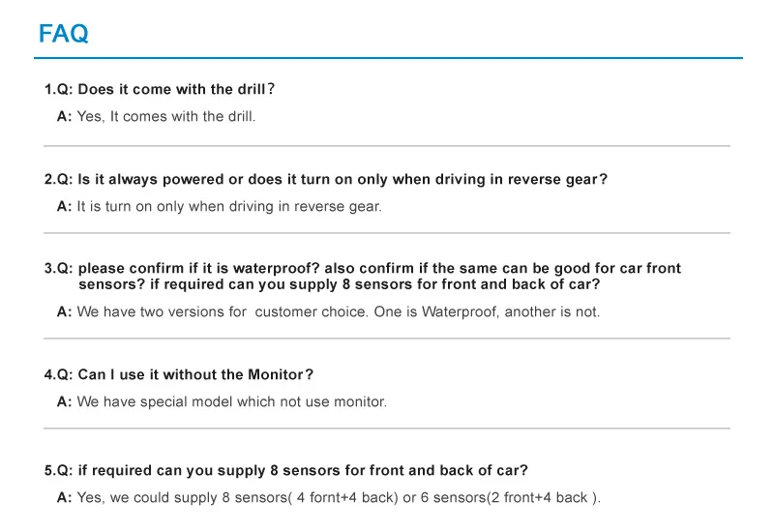The height and width of the screenshot is (532, 774).
Task: Click the answer "Yes, we could supply 8 sensors"
Action: click(339, 498)
